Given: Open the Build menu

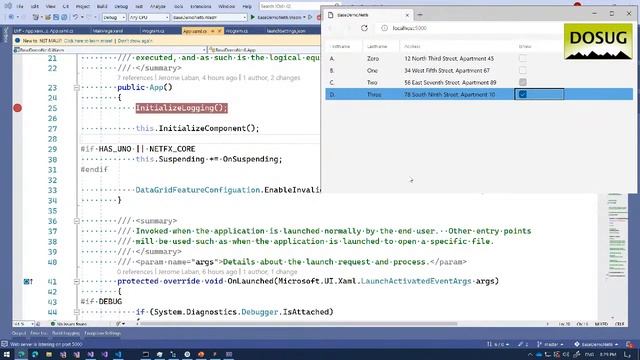Looking at the screenshot, I should 102,6.
